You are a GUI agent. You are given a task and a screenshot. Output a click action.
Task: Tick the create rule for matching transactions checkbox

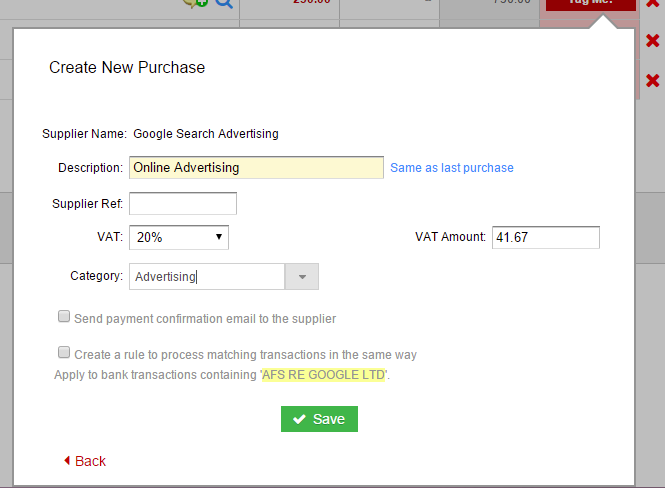[64, 353]
